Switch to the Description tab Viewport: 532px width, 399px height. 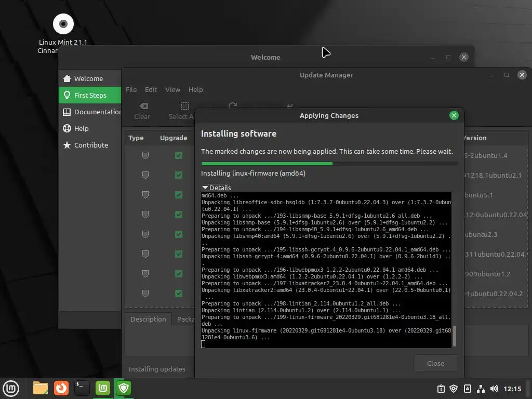[148, 320]
